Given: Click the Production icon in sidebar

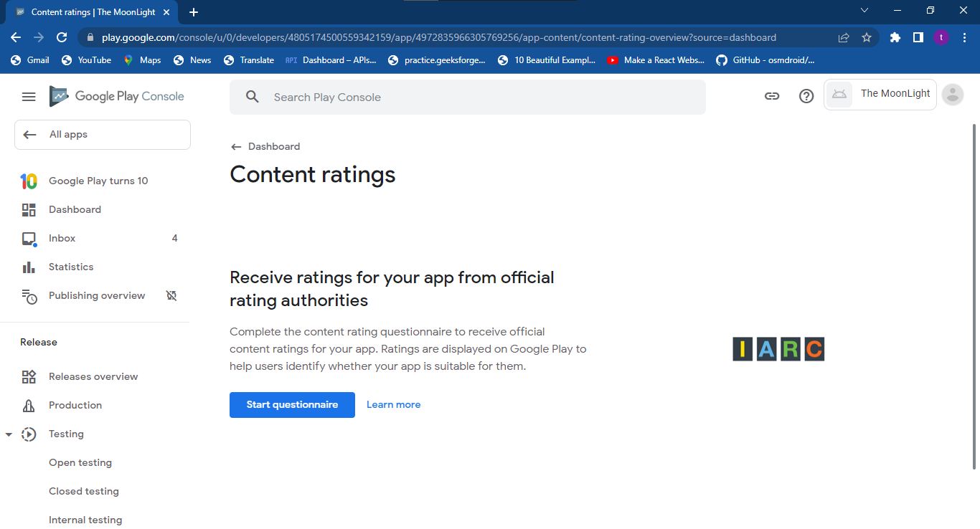Looking at the screenshot, I should pyautogui.click(x=29, y=406).
